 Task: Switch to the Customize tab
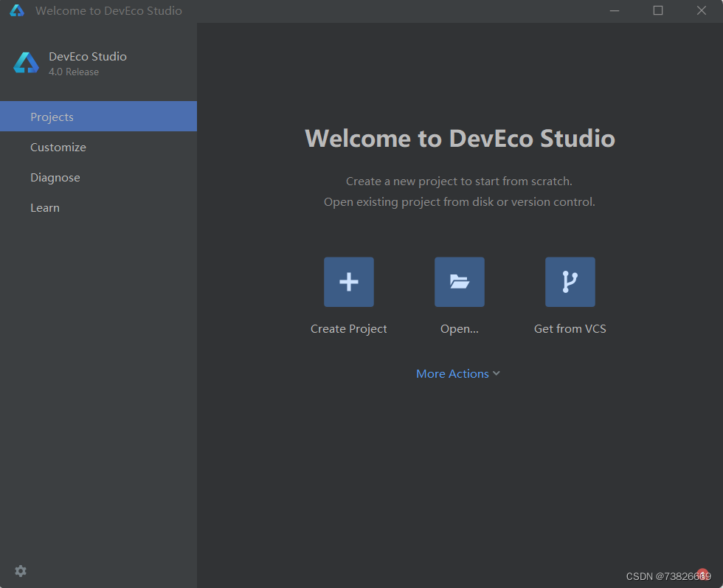pos(98,147)
